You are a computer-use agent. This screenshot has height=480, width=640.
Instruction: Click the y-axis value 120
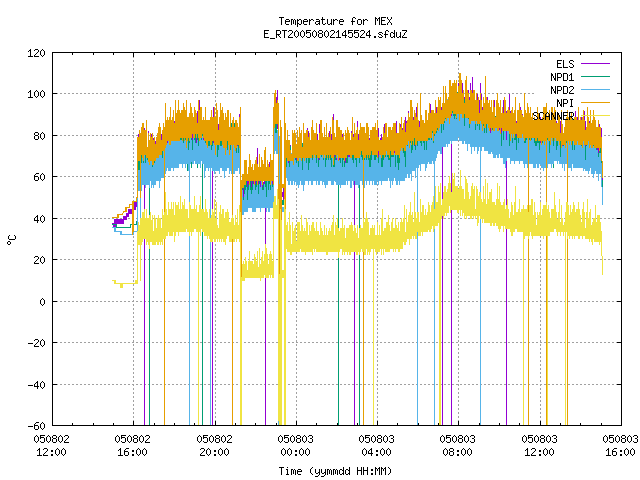[x=36, y=53]
